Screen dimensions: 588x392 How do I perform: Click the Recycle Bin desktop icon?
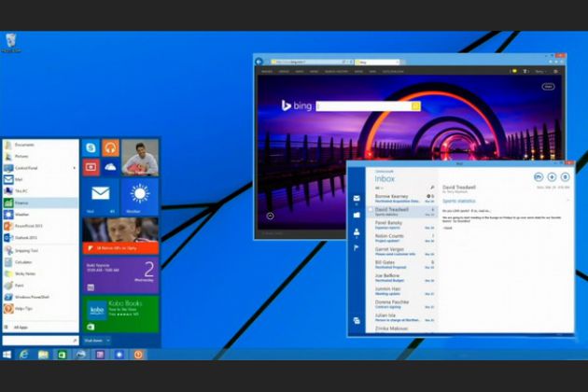coord(11,42)
